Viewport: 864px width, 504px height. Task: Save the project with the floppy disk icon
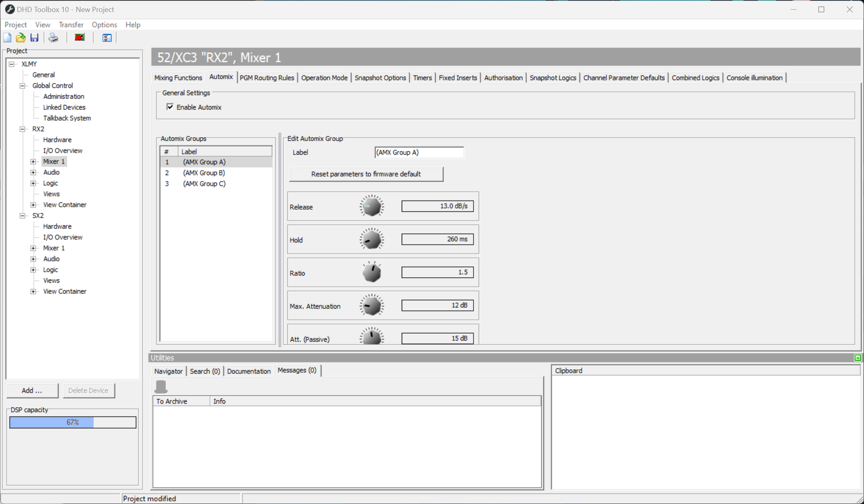pyautogui.click(x=34, y=37)
